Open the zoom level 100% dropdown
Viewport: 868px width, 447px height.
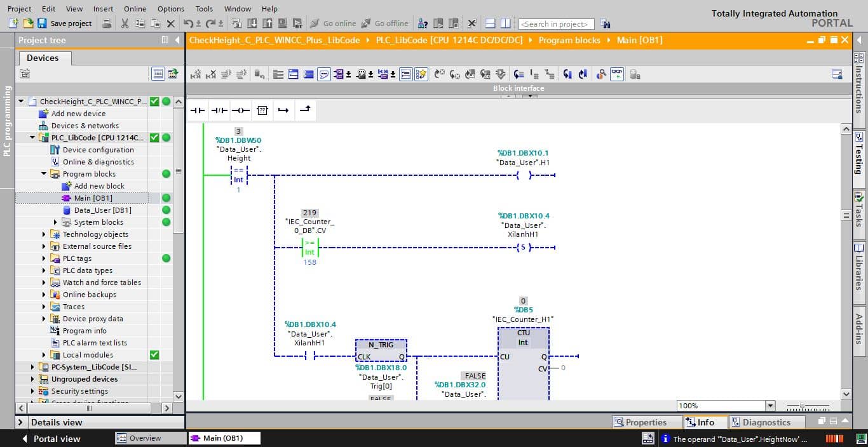[771, 406]
